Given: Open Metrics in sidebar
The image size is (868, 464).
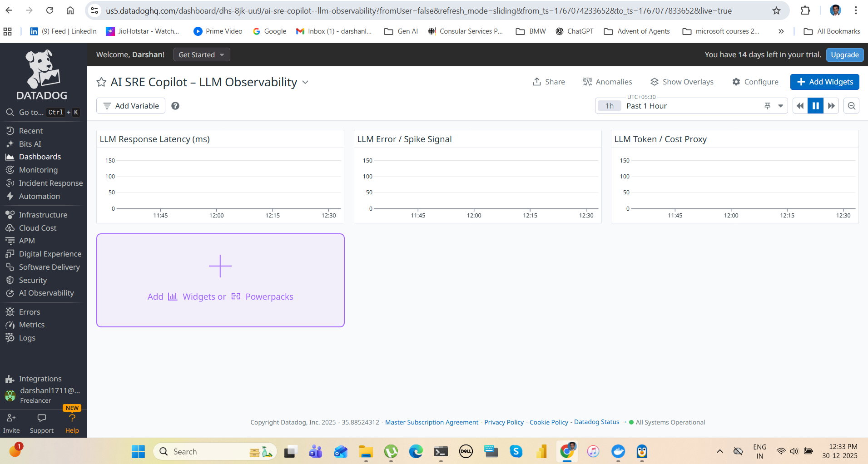Looking at the screenshot, I should [32, 325].
